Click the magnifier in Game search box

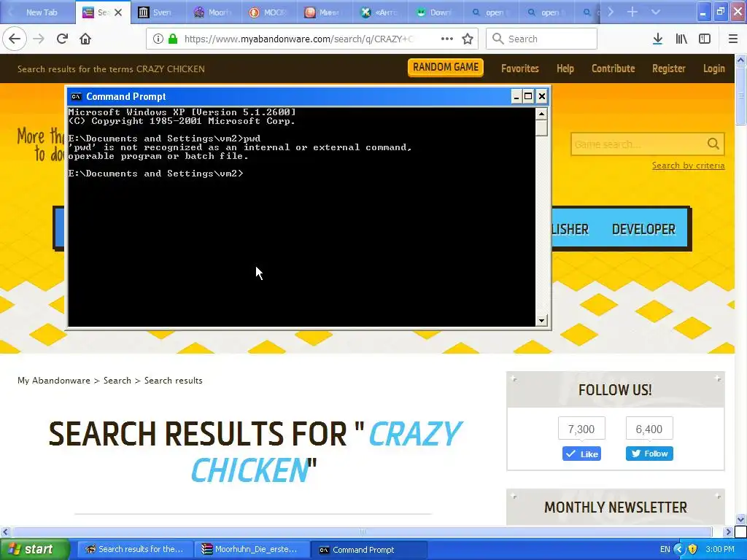point(713,144)
